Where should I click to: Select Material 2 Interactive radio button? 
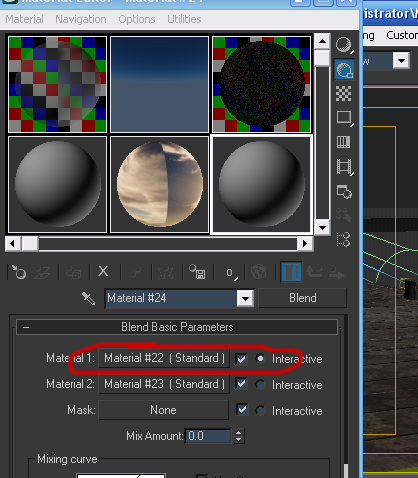pyautogui.click(x=260, y=385)
